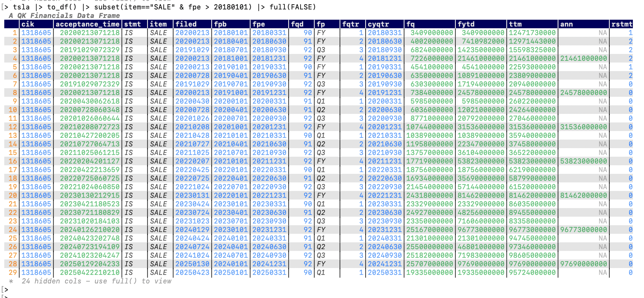The height and width of the screenshot is (298, 644).
Task: Click ann value 21461000000
Action: point(584,58)
